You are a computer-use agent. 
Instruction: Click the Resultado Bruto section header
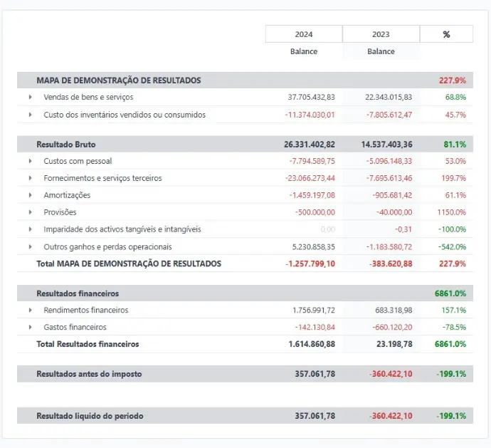(x=66, y=144)
